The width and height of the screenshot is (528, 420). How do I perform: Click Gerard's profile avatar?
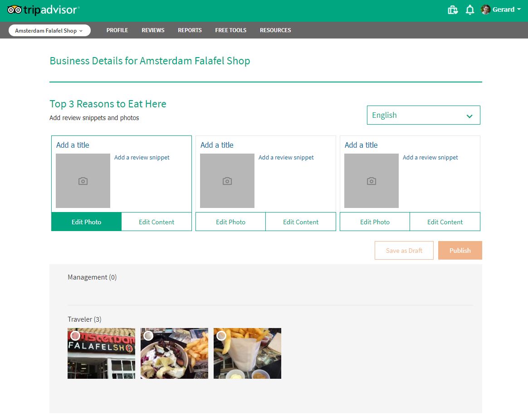[486, 10]
